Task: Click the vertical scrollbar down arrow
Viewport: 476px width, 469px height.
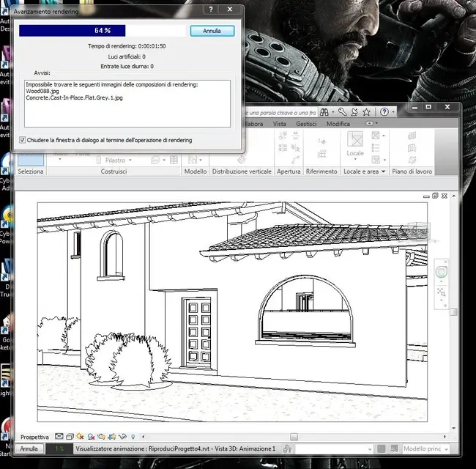Action: pos(453,428)
